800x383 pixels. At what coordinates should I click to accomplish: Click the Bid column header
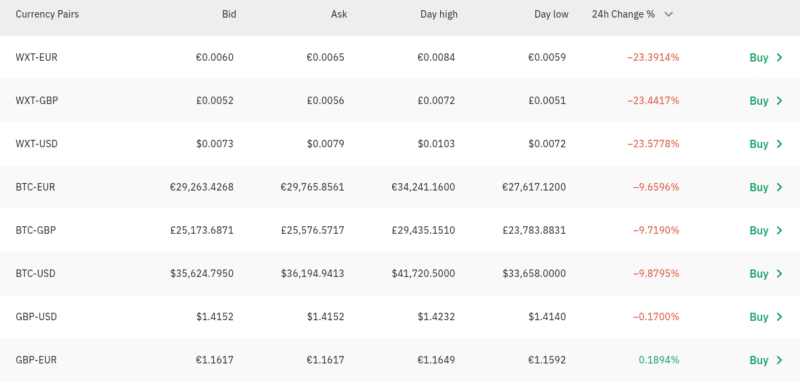(229, 14)
